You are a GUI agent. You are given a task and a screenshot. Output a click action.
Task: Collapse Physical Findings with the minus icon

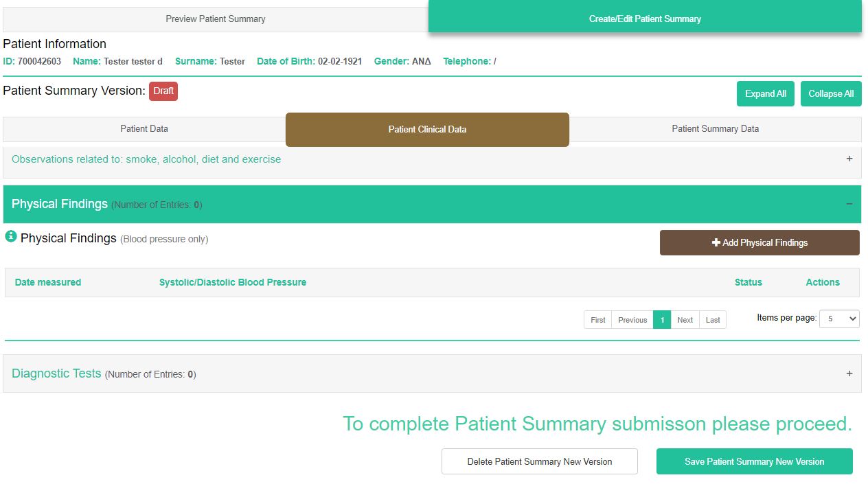point(849,204)
